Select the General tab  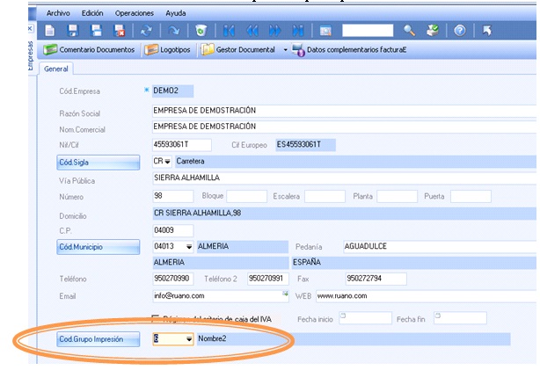[56, 69]
